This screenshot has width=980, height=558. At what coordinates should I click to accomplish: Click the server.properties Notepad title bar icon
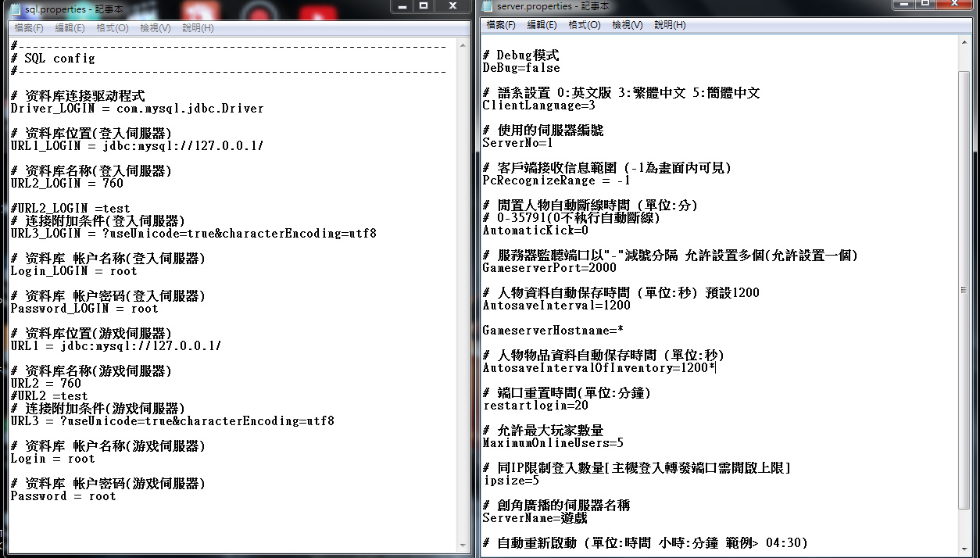488,6
